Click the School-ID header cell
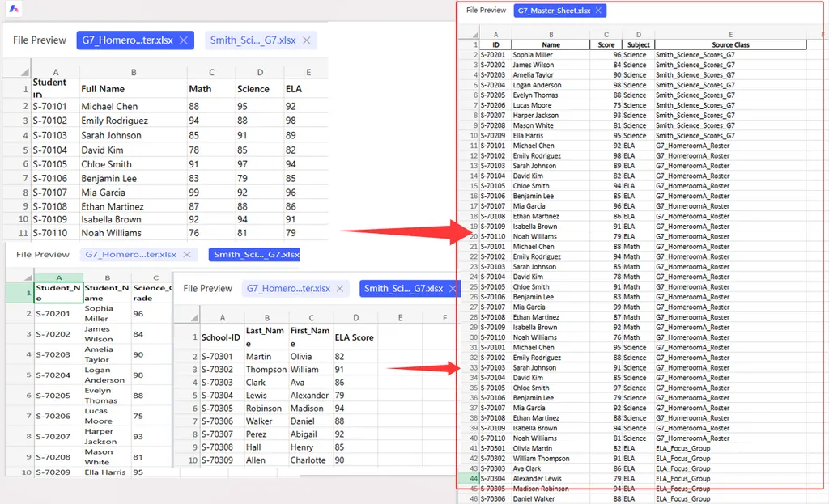Screen dimensions: 829x504 (x=220, y=337)
